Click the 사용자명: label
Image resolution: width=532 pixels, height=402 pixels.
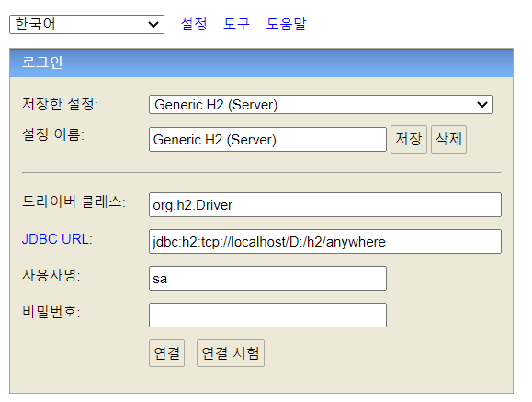point(51,275)
